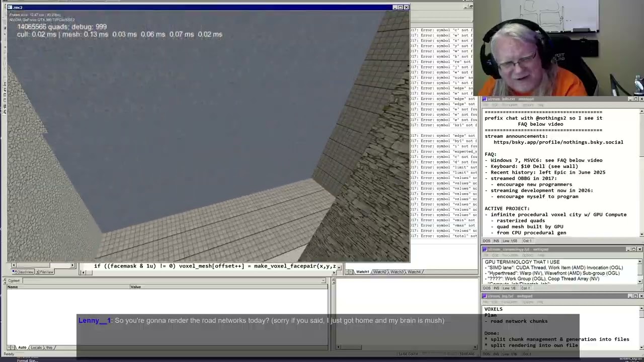Open the Context dropdown in variables pane
This screenshot has width=644, height=362.
(x=324, y=281)
